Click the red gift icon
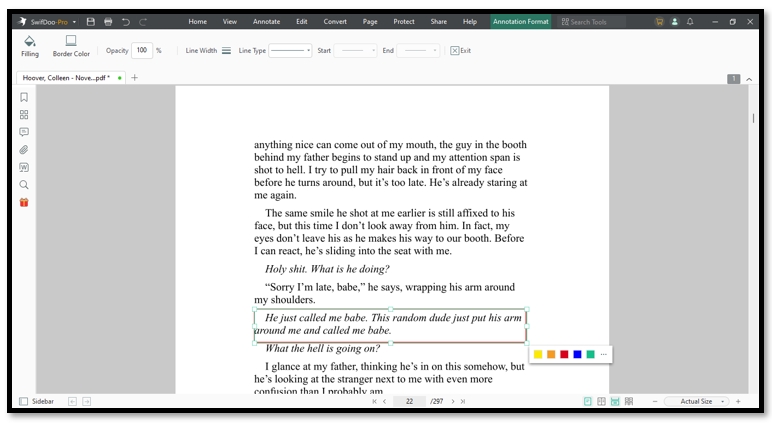This screenshot has height=423, width=772. pos(24,202)
